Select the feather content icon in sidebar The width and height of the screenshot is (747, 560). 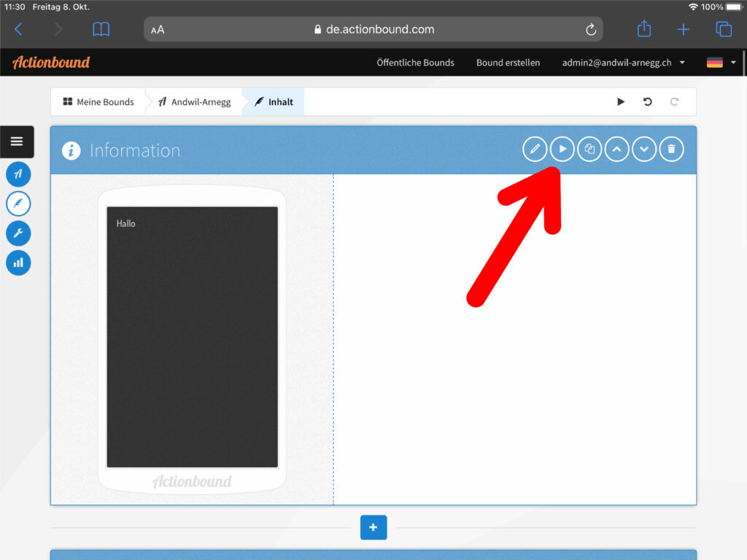(x=18, y=203)
